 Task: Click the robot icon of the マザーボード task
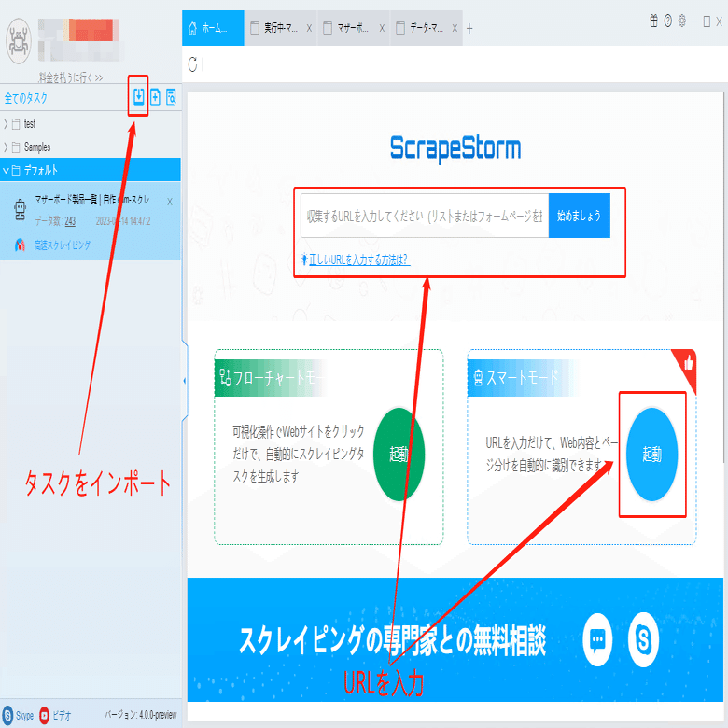pyautogui.click(x=20, y=209)
